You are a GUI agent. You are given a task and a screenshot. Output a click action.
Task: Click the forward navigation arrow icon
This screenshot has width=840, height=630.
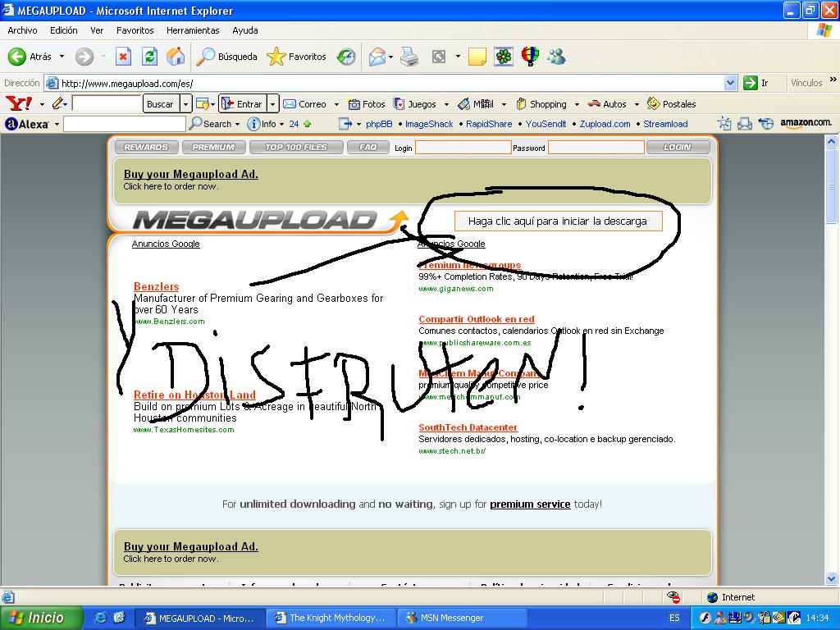point(84,57)
